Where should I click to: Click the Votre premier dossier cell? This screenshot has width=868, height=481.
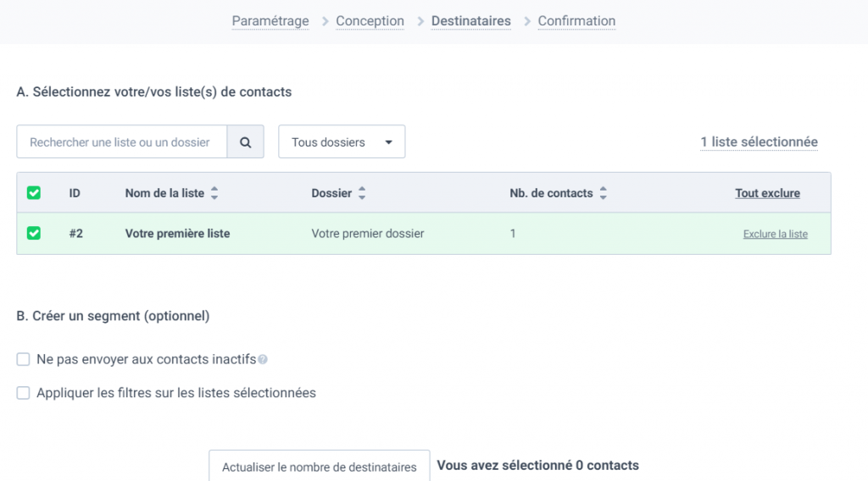[x=368, y=234]
